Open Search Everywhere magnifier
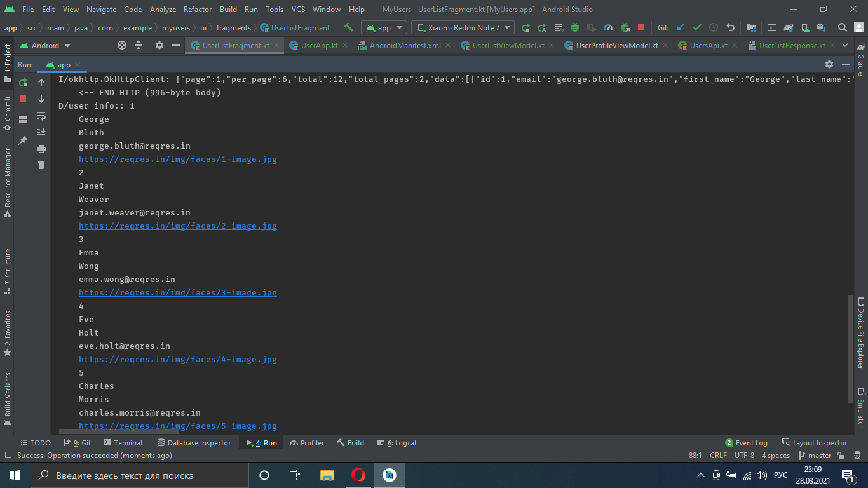The height and width of the screenshot is (488, 868). pos(843,27)
